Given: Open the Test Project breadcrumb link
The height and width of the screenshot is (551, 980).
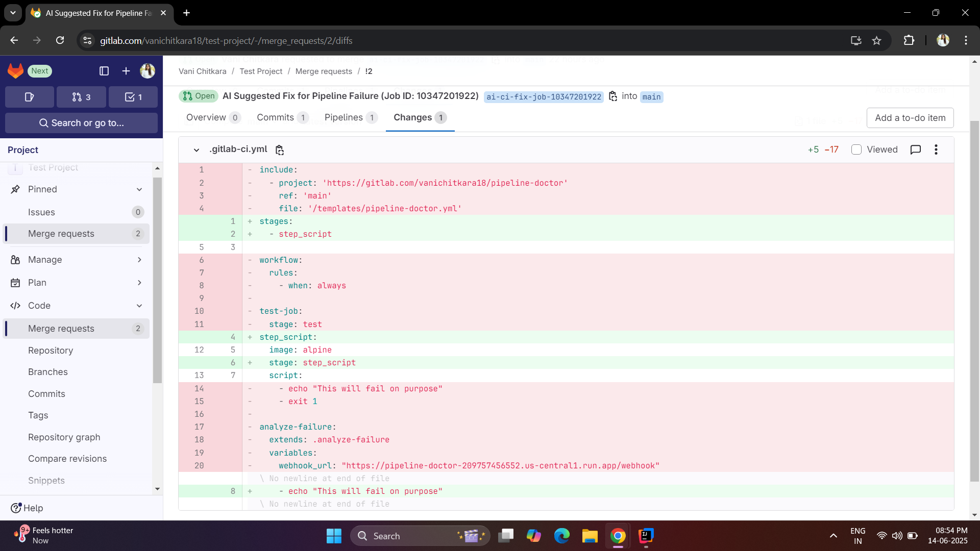Looking at the screenshot, I should point(261,71).
